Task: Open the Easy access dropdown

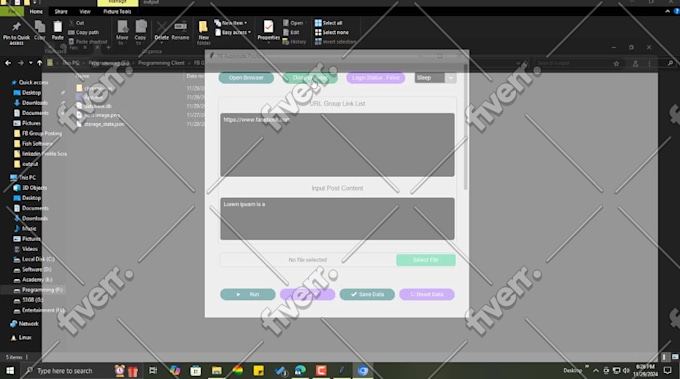Action: pyautogui.click(x=233, y=33)
